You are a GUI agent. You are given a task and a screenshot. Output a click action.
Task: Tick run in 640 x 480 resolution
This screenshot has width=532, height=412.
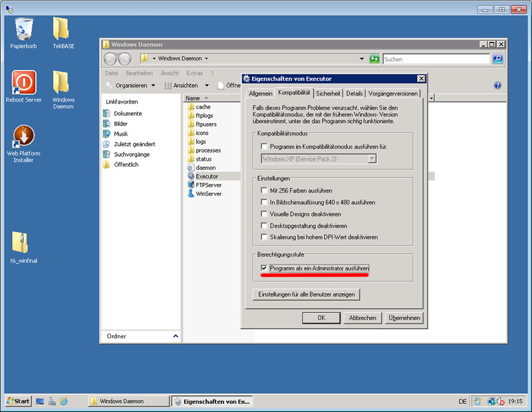263,202
